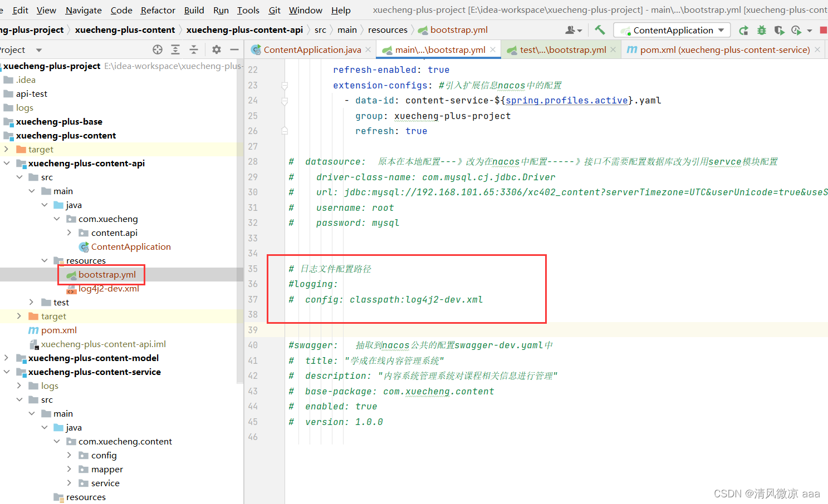Select bootstrap.yml in the project tree

pyautogui.click(x=107, y=274)
